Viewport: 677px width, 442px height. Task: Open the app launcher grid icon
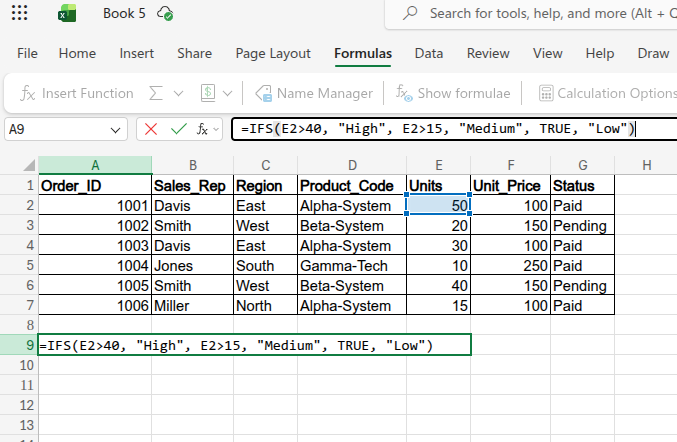[x=19, y=13]
